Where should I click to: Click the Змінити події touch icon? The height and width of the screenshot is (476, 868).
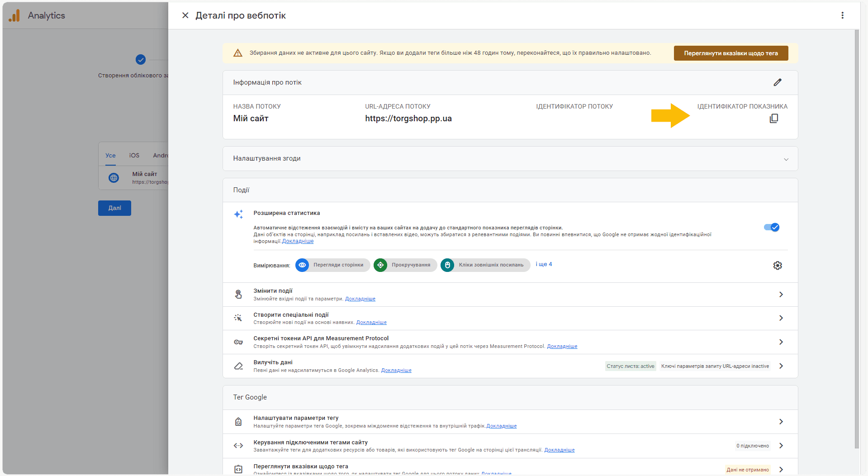click(x=238, y=295)
